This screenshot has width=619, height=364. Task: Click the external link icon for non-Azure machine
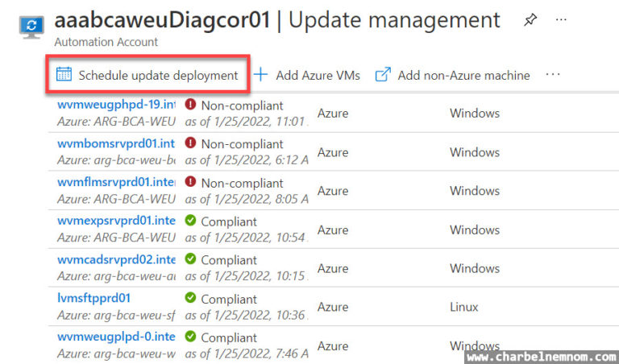[x=383, y=74]
